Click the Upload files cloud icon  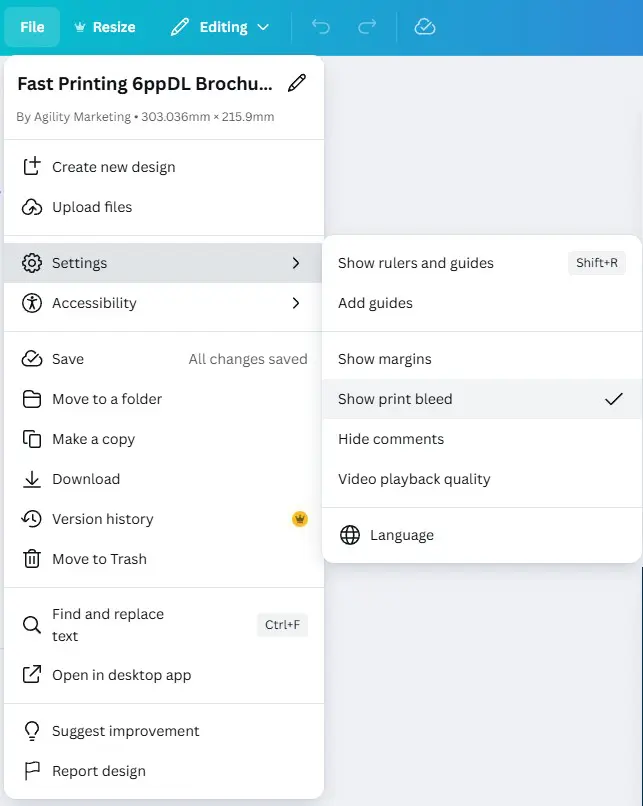click(32, 207)
